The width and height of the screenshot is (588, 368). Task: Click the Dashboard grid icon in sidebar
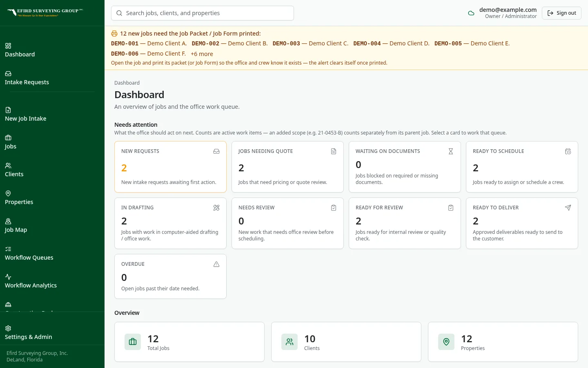tap(8, 46)
